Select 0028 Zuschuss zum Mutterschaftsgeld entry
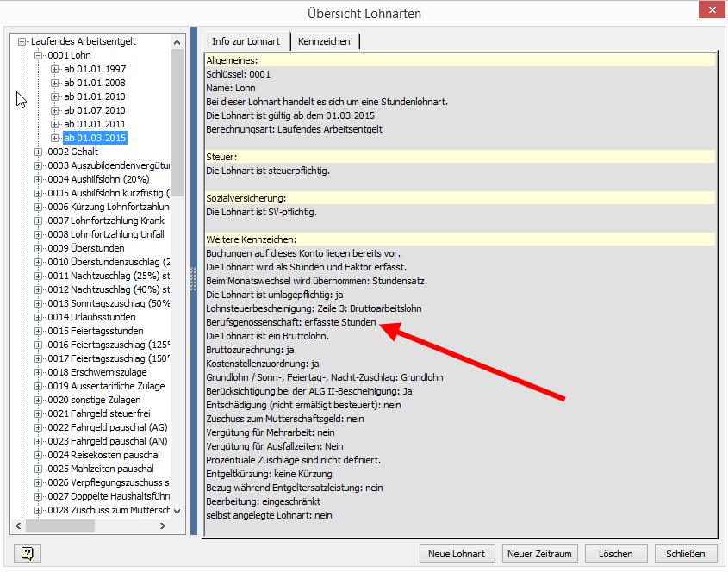The width and height of the screenshot is (728, 572). (x=109, y=510)
